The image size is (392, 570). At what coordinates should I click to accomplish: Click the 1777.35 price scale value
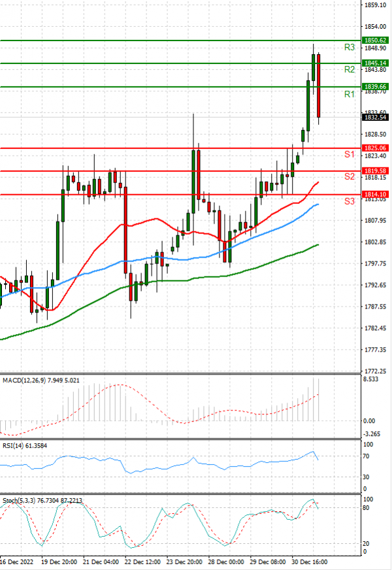point(375,350)
